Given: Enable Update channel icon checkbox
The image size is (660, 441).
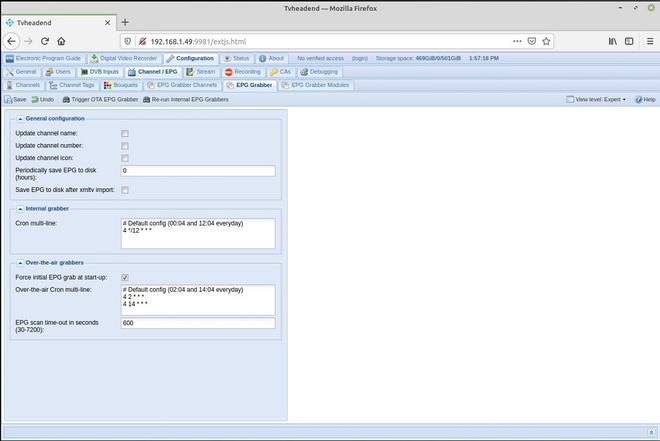Looking at the screenshot, I should pos(125,158).
